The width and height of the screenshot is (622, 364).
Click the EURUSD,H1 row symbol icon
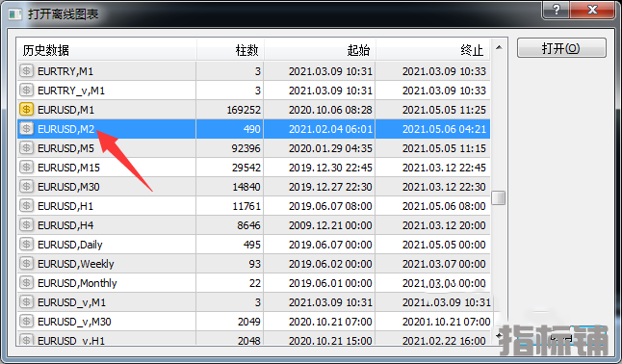(x=27, y=206)
